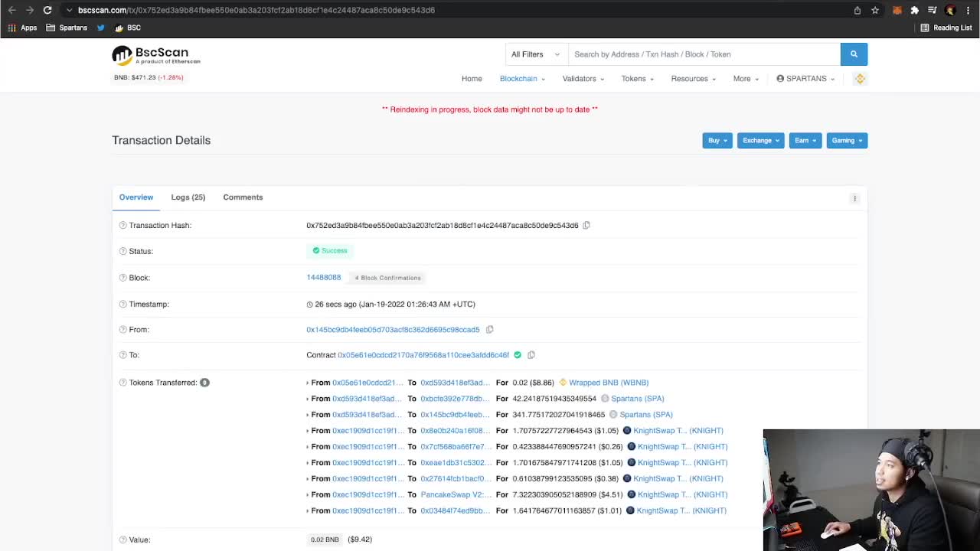This screenshot has width=980, height=551.
Task: Open Chrome's three-dot menu
Action: tap(968, 10)
